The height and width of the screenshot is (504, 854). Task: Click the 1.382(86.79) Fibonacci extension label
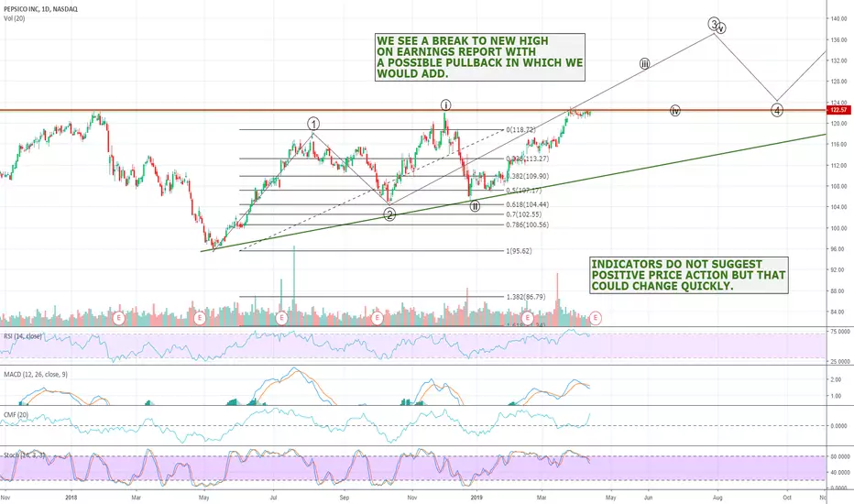pyautogui.click(x=526, y=297)
